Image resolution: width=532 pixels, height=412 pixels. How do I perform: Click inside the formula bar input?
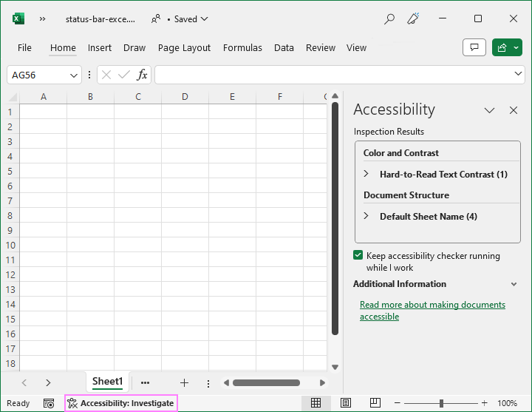(x=332, y=75)
